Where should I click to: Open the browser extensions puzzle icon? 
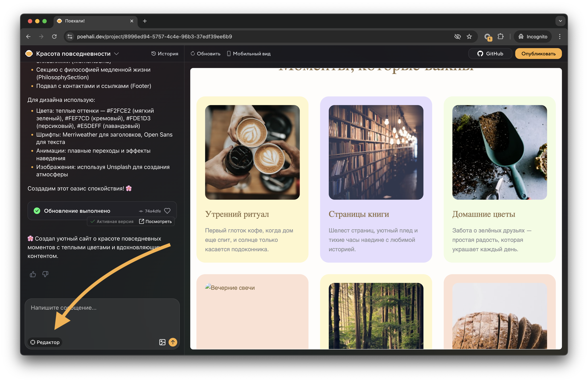point(500,37)
